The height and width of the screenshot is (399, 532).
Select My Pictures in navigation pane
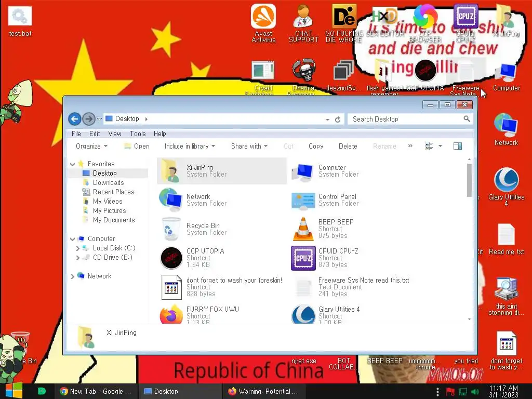click(x=109, y=210)
